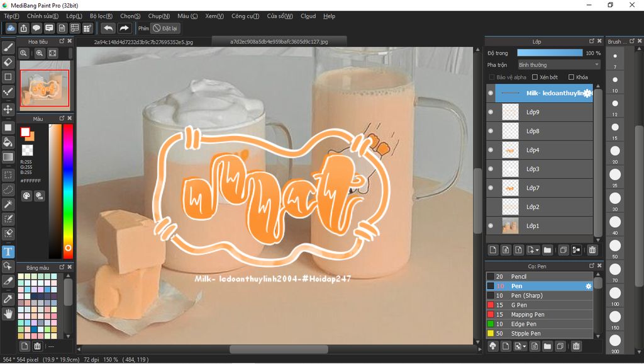The width and height of the screenshot is (644, 364).
Task: Undock the Hoa tiêu navigator panel
Action: click(62, 41)
